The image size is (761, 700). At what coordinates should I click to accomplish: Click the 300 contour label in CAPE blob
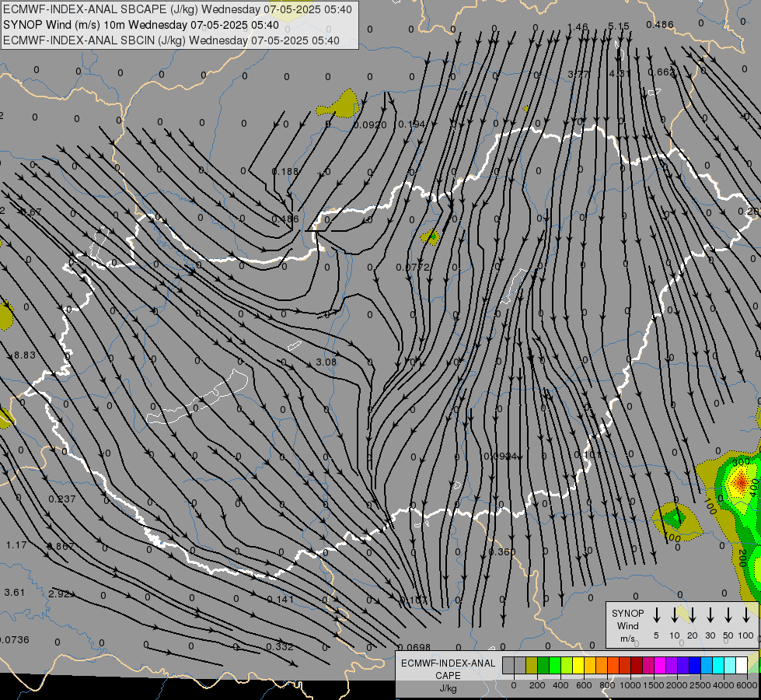pyautogui.click(x=741, y=461)
